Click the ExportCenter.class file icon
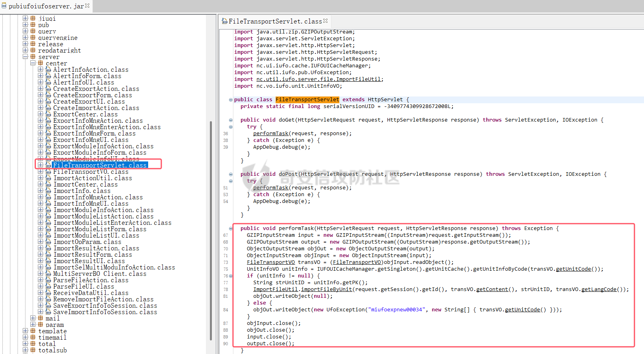The height and width of the screenshot is (354, 644). pyautogui.click(x=48, y=114)
